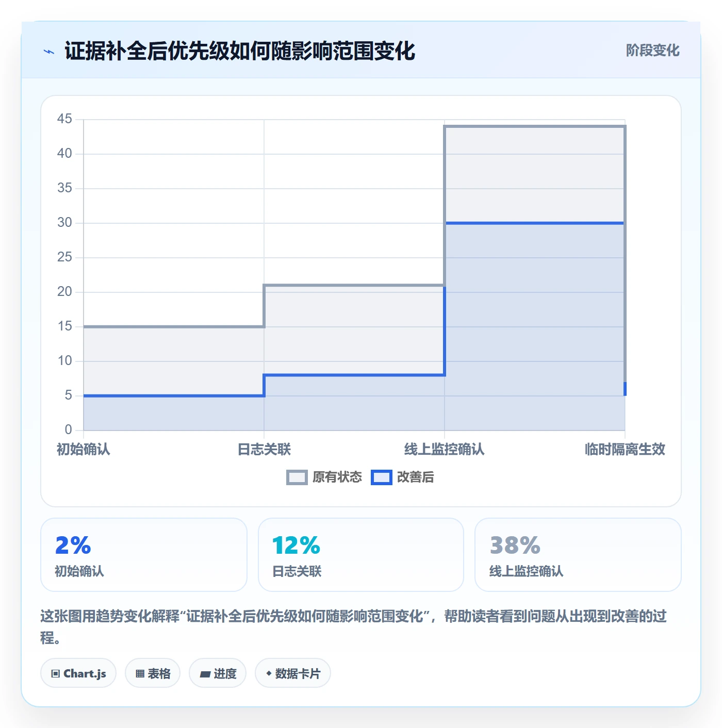Open the 2% 初始确认 data card
The height and width of the screenshot is (728, 722).
144,555
